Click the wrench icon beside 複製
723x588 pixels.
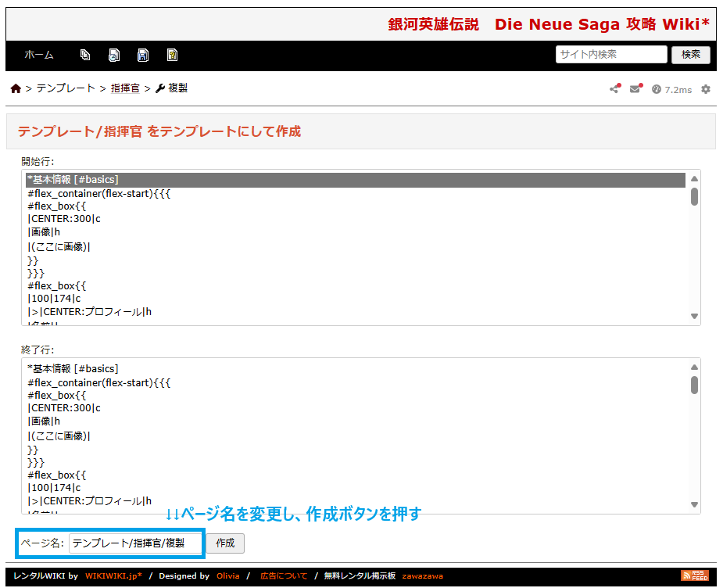(160, 88)
